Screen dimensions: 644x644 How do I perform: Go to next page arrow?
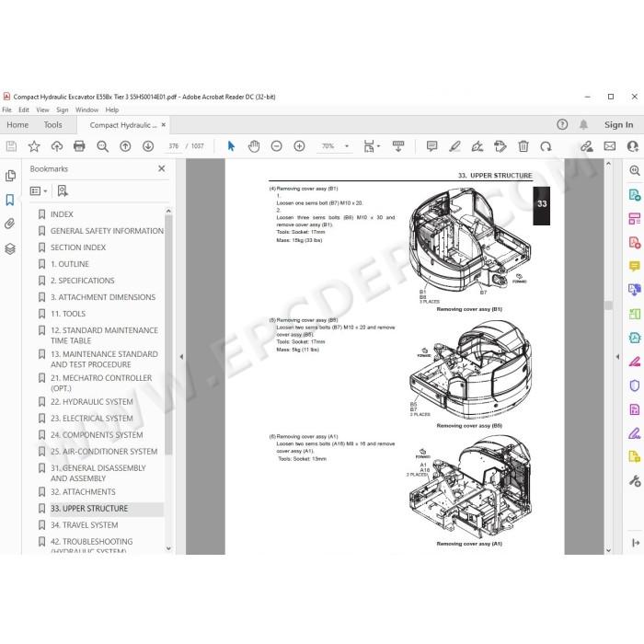148,146
